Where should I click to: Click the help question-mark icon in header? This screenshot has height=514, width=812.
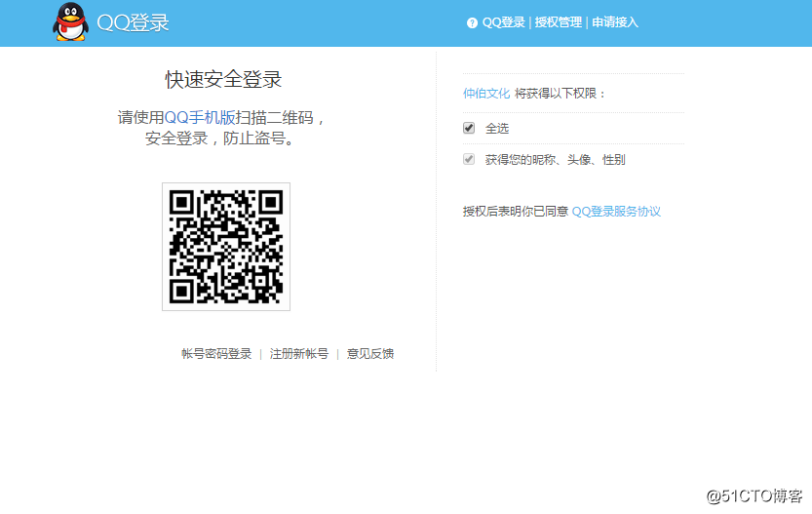(472, 22)
